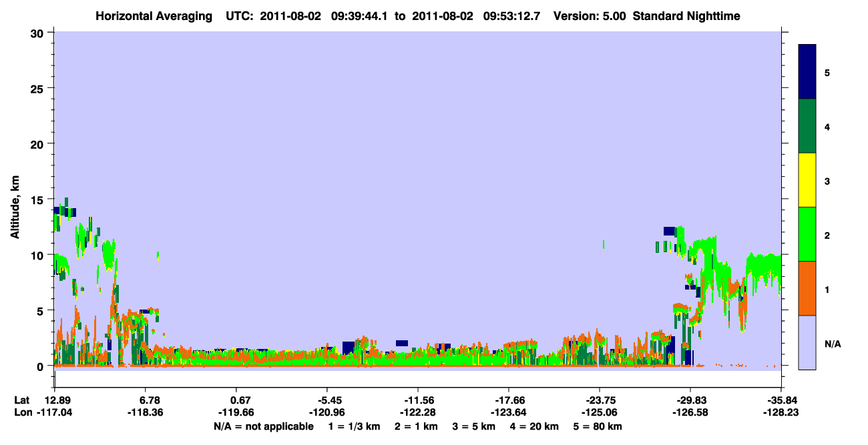Click the altitude tick label 10

37,255
